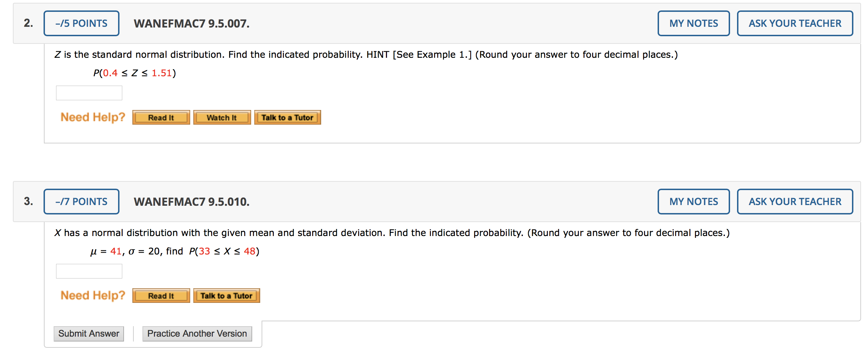868x353 pixels.
Task: Click Talk to a Tutor for question 2
Action: (287, 117)
